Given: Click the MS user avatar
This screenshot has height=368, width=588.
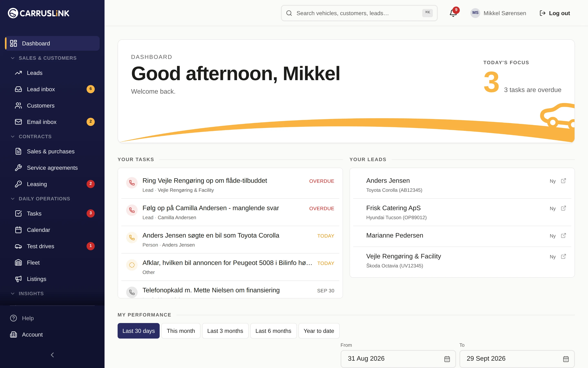Looking at the screenshot, I should 475,13.
